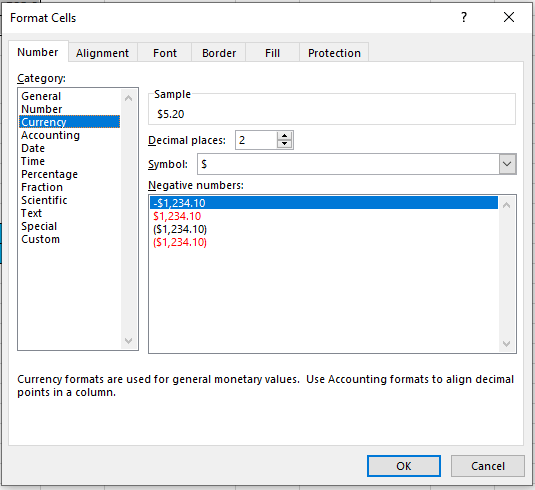Open the Protection tab
The height and width of the screenshot is (490, 535).
click(x=334, y=53)
